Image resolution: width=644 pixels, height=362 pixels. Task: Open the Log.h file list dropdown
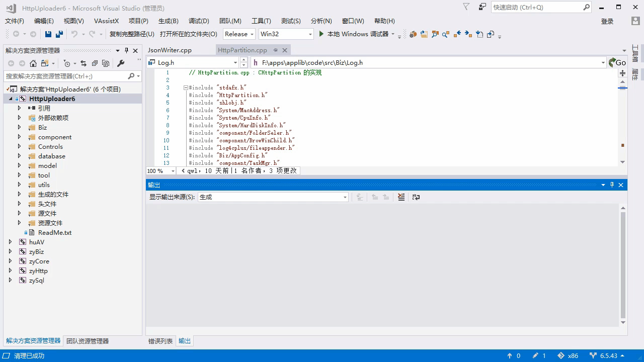click(235, 62)
